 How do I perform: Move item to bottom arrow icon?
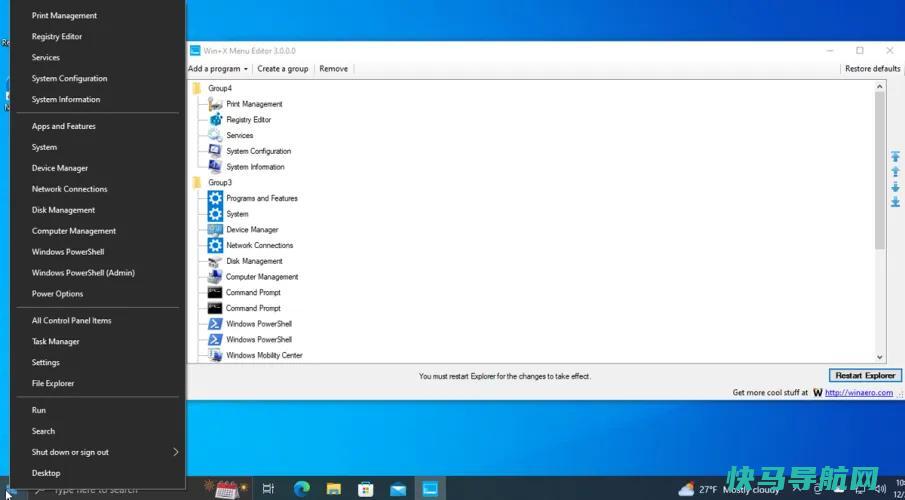click(895, 202)
